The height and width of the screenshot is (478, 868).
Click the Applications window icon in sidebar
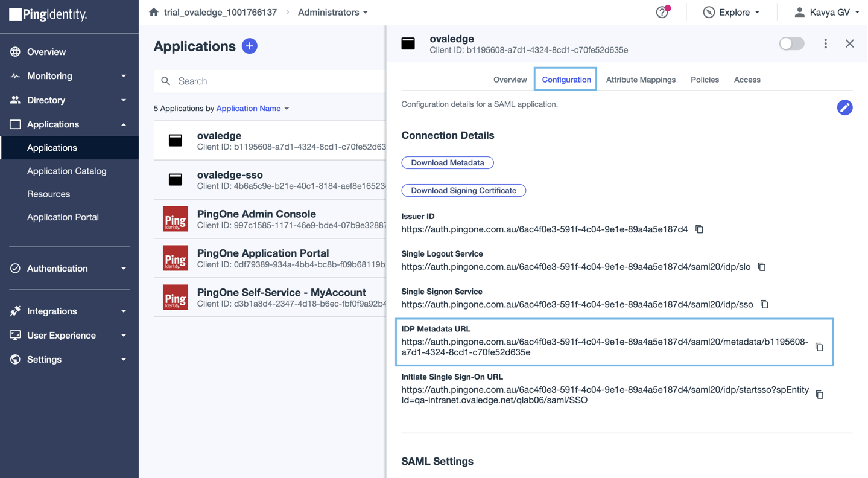[x=15, y=124]
